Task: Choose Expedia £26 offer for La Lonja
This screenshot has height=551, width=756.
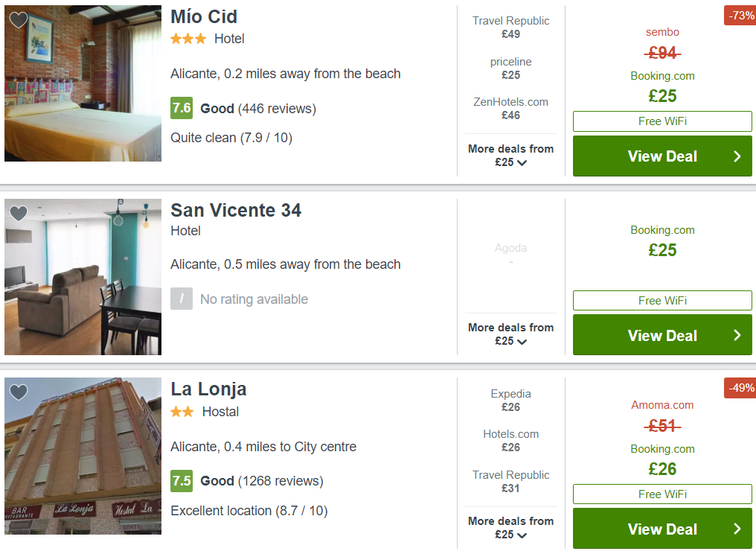Action: (510, 401)
